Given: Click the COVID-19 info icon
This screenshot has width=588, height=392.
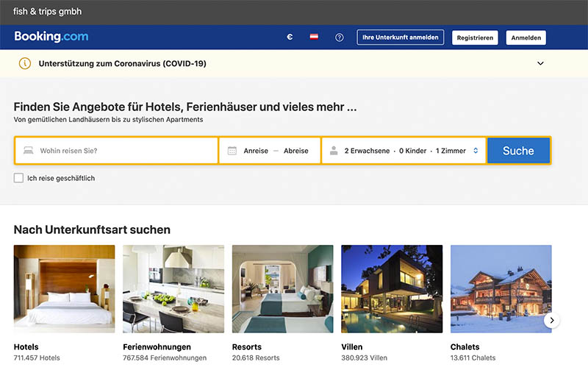Looking at the screenshot, I should (25, 63).
